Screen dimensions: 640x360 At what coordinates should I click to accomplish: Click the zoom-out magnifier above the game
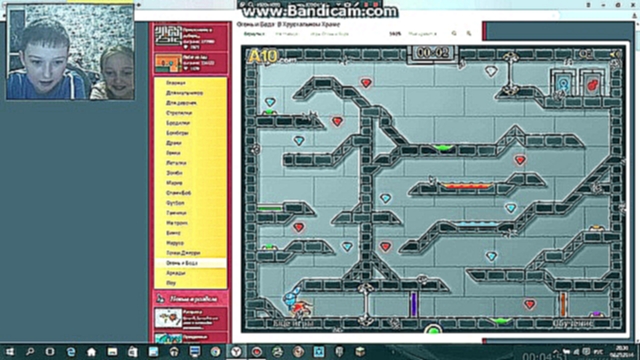469,33
